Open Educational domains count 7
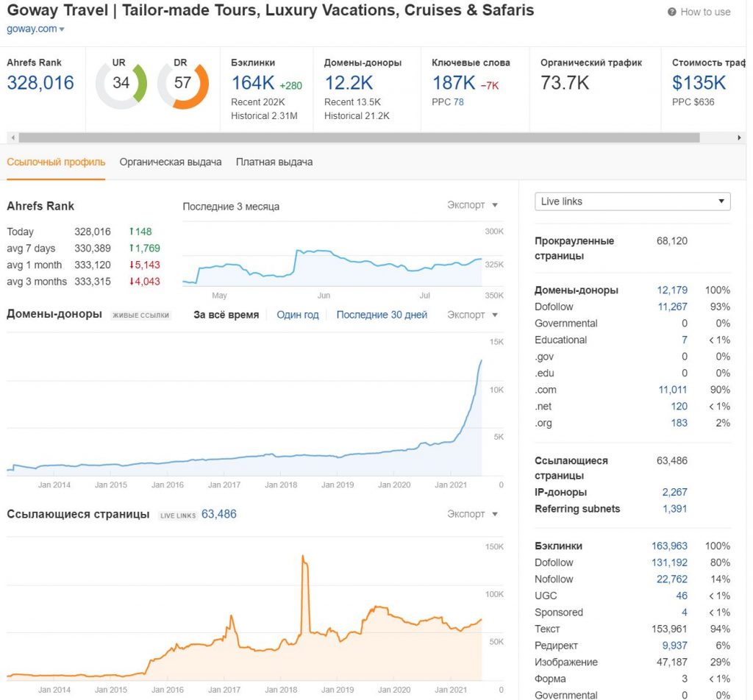Viewport: 753px width, 700px height. point(685,340)
